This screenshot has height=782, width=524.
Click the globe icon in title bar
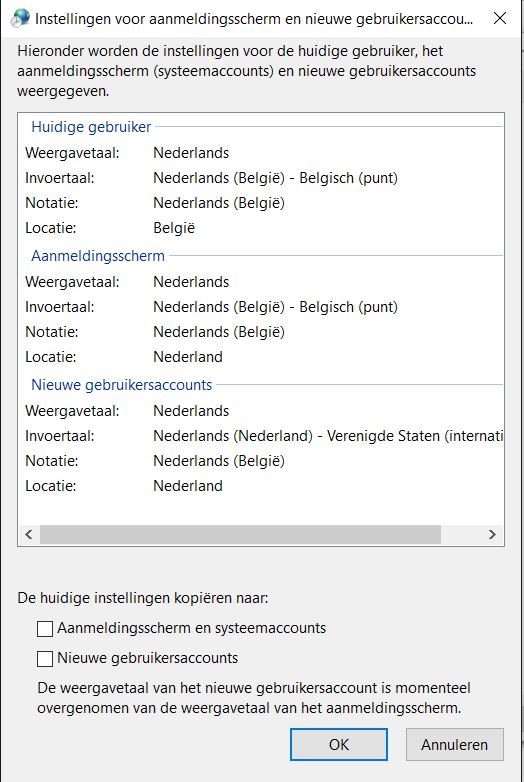point(20,18)
